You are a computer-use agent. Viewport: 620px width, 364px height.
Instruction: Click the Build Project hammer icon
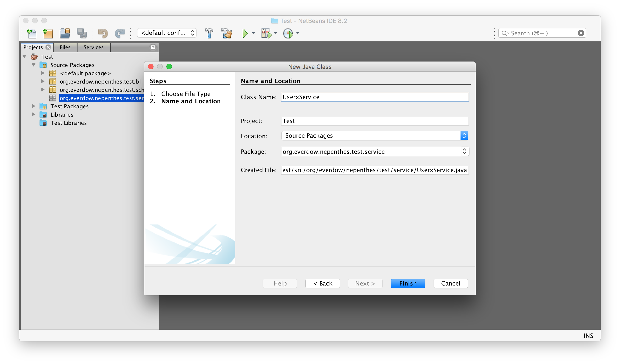click(x=209, y=33)
